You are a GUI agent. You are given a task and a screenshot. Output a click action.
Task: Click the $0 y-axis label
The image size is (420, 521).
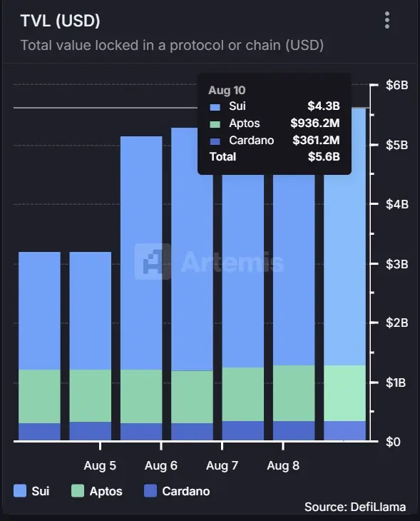[x=393, y=442]
